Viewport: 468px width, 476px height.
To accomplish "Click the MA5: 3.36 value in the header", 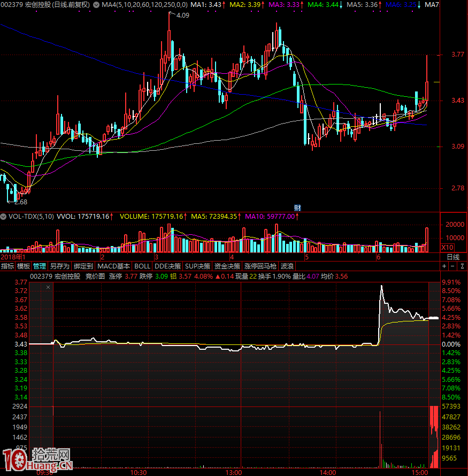I will click(x=364, y=5).
